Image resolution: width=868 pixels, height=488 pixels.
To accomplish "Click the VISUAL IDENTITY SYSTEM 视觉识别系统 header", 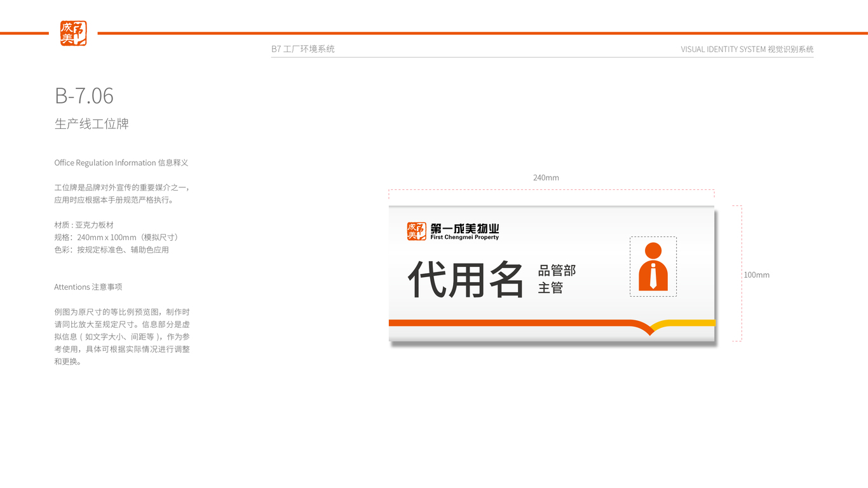I will [x=747, y=49].
